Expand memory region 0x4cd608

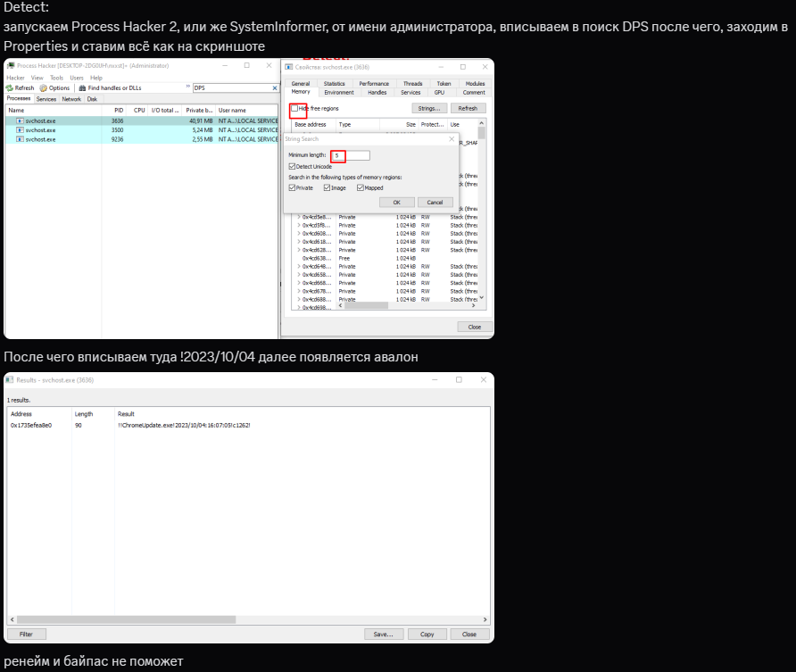(298, 234)
